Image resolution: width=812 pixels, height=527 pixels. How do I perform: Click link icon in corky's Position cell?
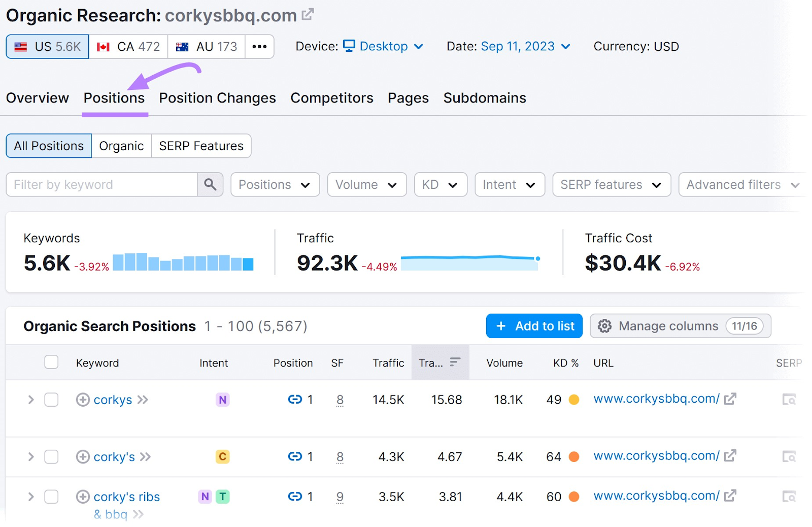(x=295, y=456)
